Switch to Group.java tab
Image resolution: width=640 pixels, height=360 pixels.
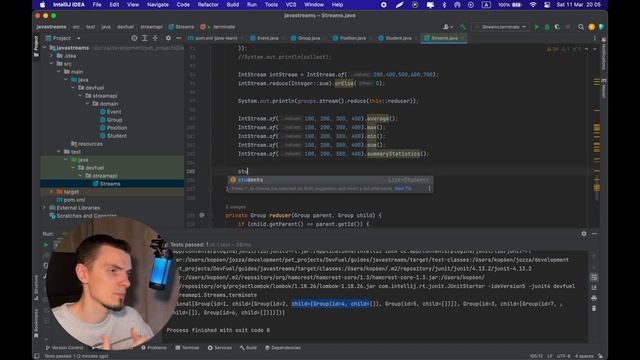pyautogui.click(x=305, y=38)
